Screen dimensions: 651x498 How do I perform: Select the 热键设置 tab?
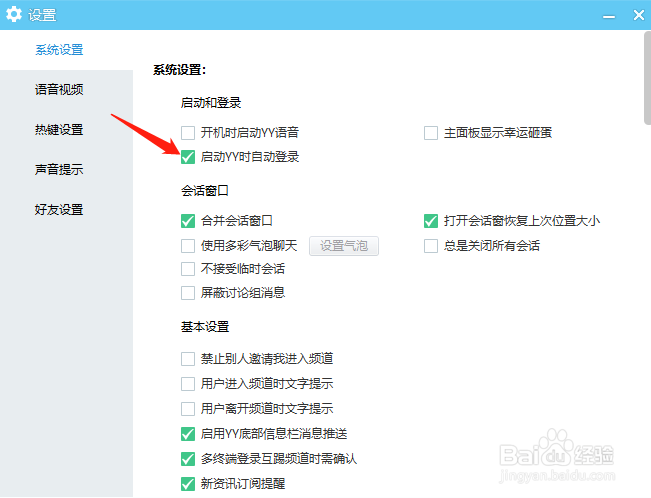pyautogui.click(x=59, y=130)
